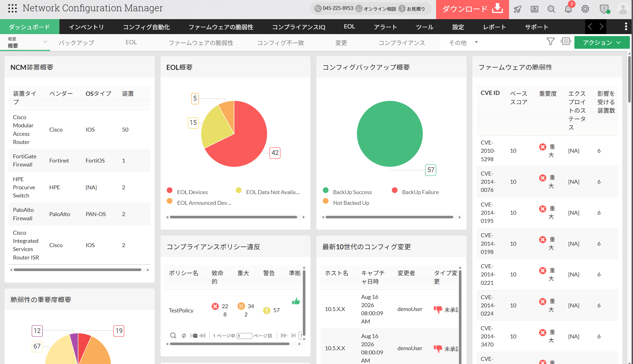Click the オンライン相談 screen icon
The width and height of the screenshot is (633, 364).
point(359,8)
